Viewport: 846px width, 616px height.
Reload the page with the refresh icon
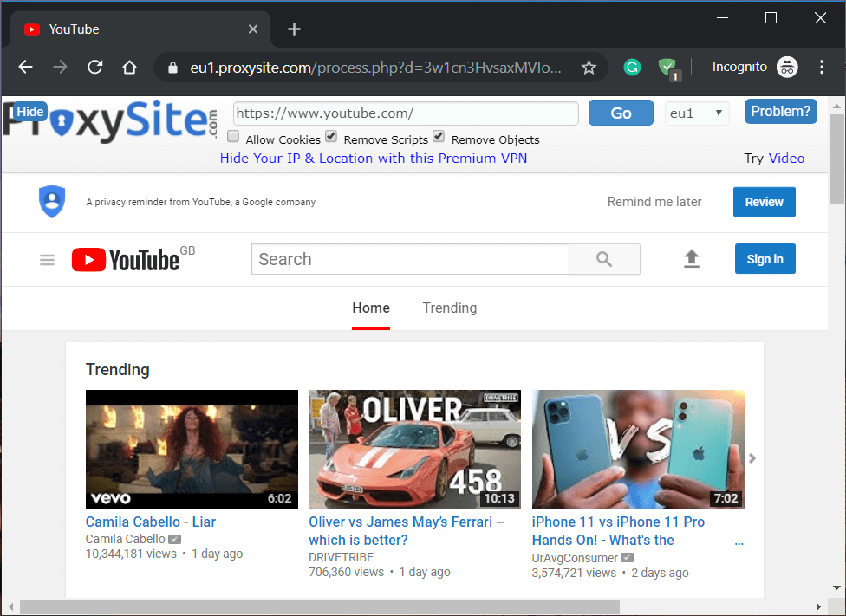click(95, 67)
